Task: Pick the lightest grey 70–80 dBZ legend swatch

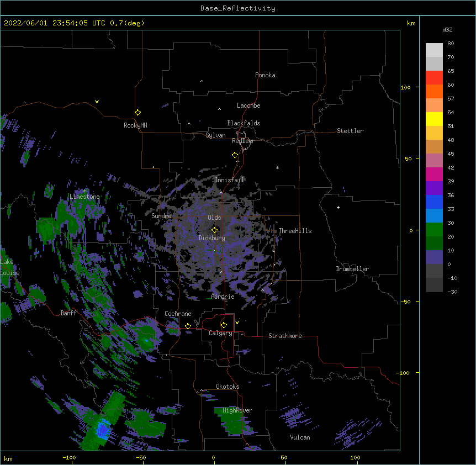Action: pyautogui.click(x=434, y=50)
